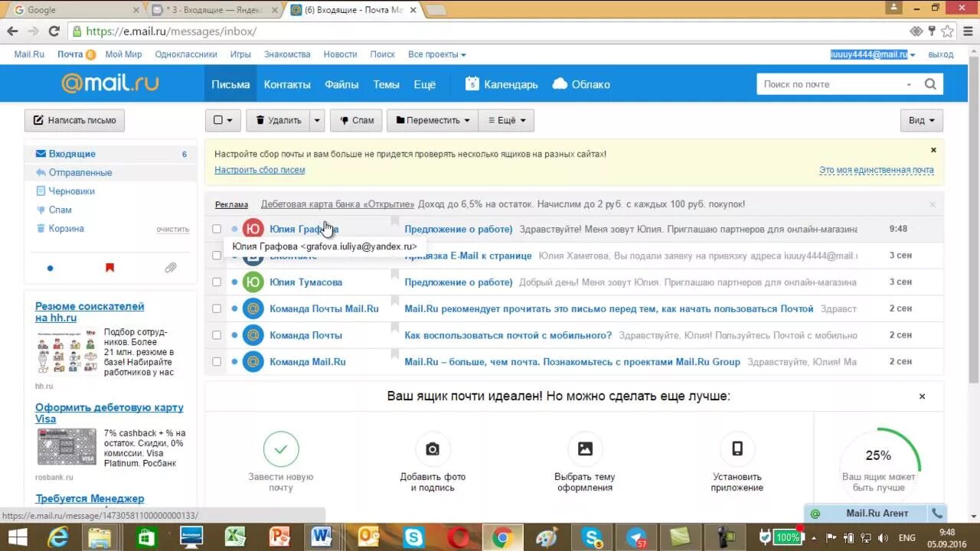Switch to the Файлы tab
Viewport: 980px width, 551px height.
point(341,84)
